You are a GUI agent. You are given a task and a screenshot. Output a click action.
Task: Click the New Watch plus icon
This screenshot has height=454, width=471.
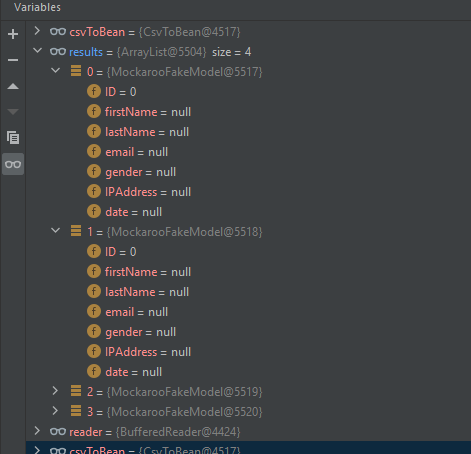(13, 34)
